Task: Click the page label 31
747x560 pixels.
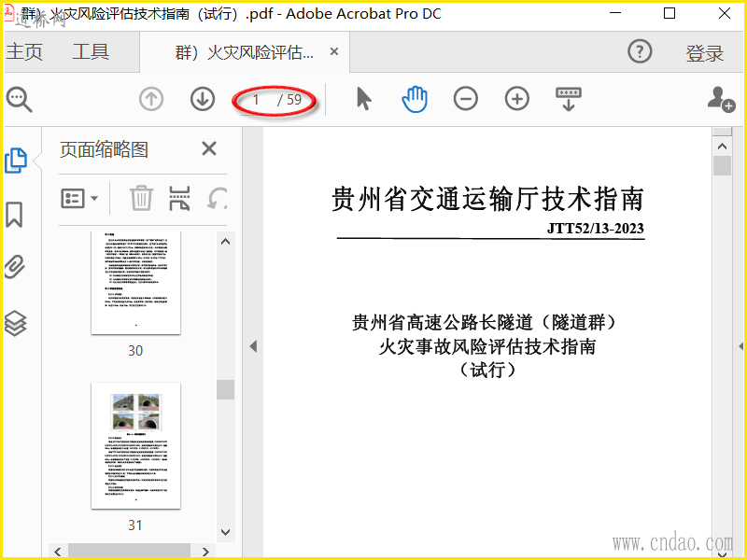Action: coord(135,525)
